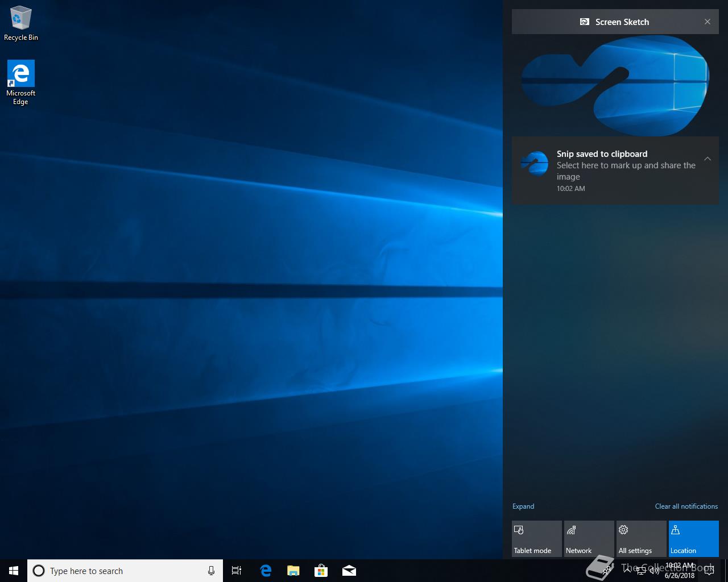Expand the quick actions panel

[x=523, y=506]
